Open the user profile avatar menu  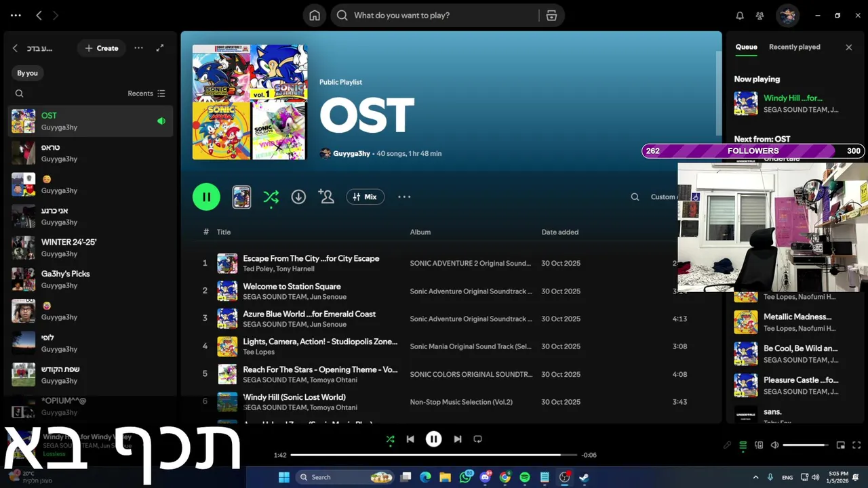pyautogui.click(x=787, y=16)
